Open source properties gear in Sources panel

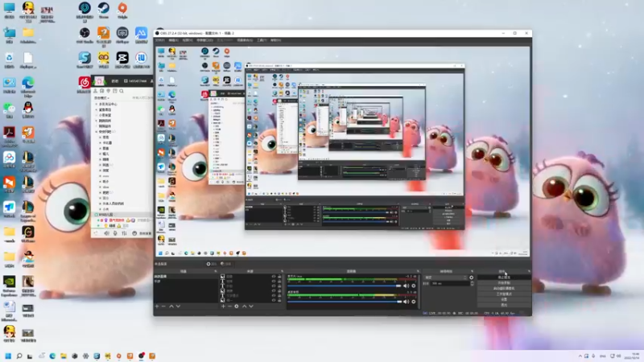point(237,306)
